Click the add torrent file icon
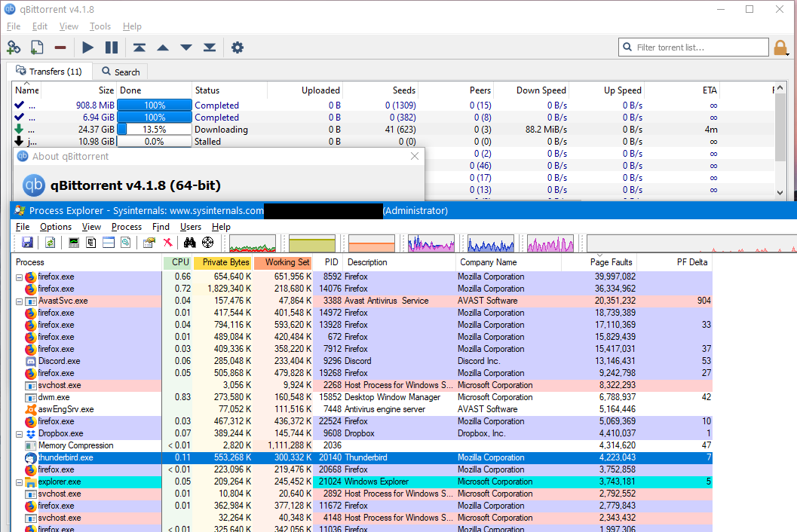Screen dimensions: 797x532 (37, 47)
